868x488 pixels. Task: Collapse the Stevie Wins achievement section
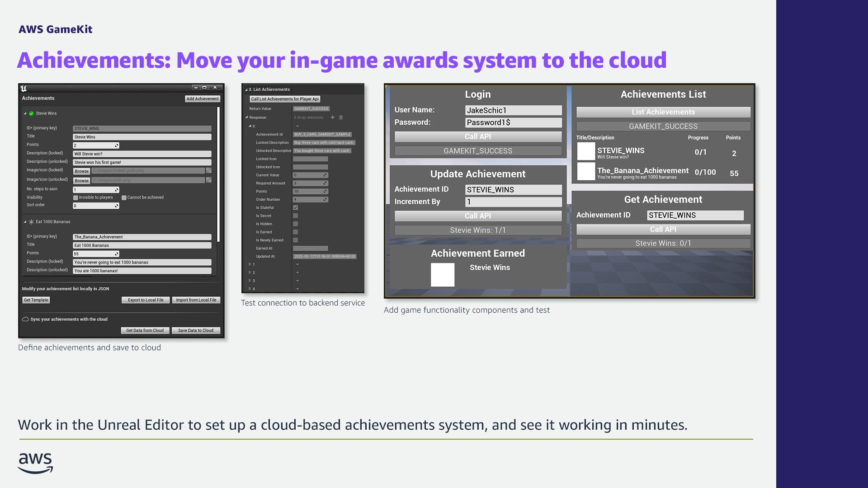25,113
